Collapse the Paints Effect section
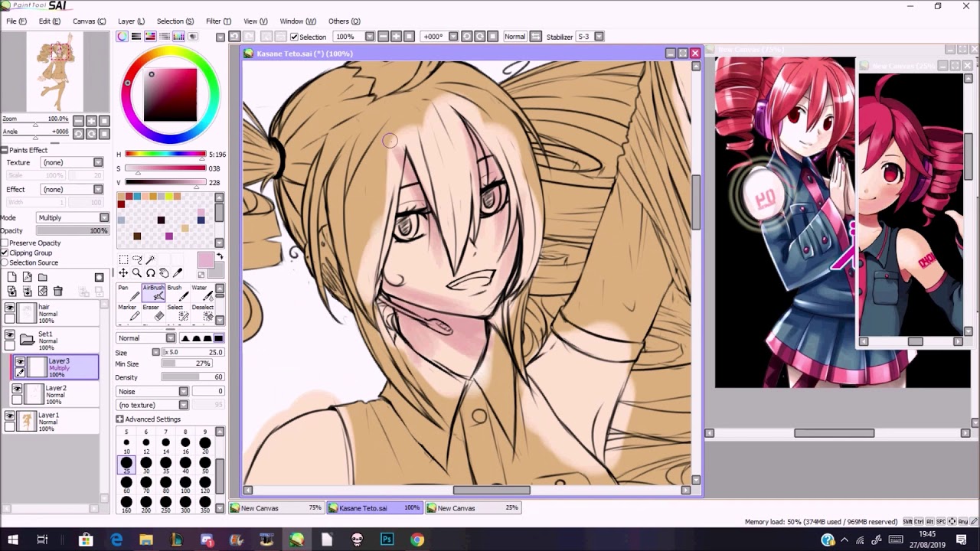The height and width of the screenshot is (551, 980). [x=4, y=150]
